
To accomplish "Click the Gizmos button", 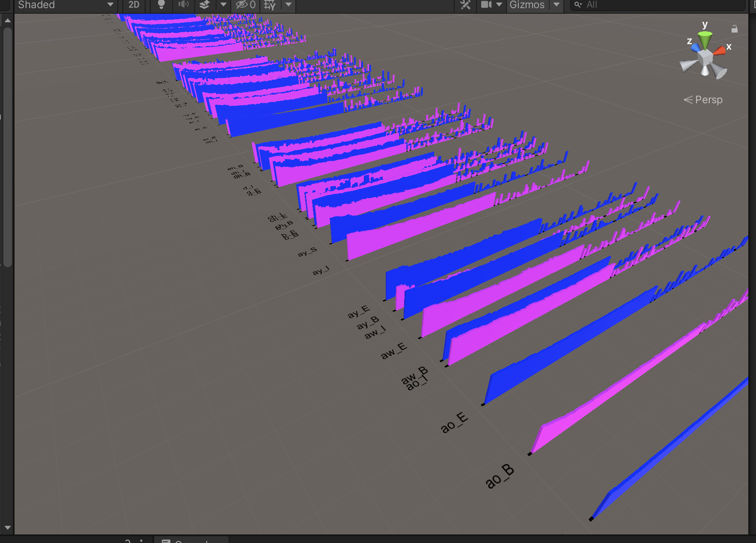I will point(527,5).
